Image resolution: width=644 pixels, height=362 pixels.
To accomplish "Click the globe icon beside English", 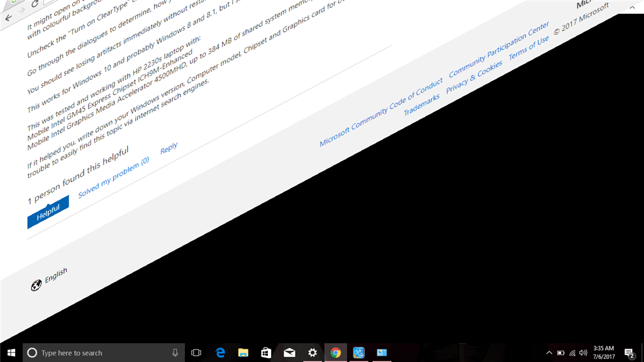I will pos(36,285).
